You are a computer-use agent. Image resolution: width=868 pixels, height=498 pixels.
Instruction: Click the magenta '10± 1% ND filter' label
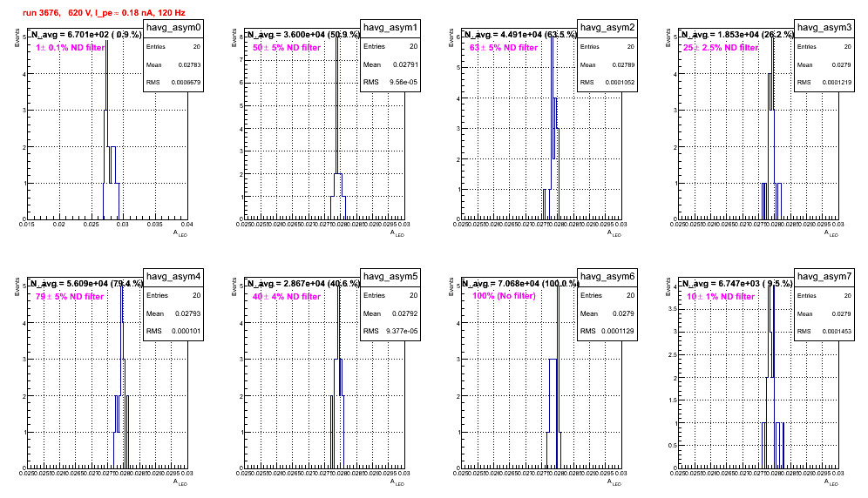click(721, 297)
